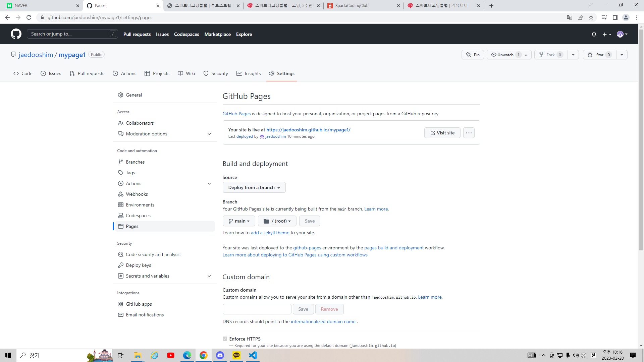The width and height of the screenshot is (644, 362).
Task: Open the / (root) folder selector
Action: (277, 221)
